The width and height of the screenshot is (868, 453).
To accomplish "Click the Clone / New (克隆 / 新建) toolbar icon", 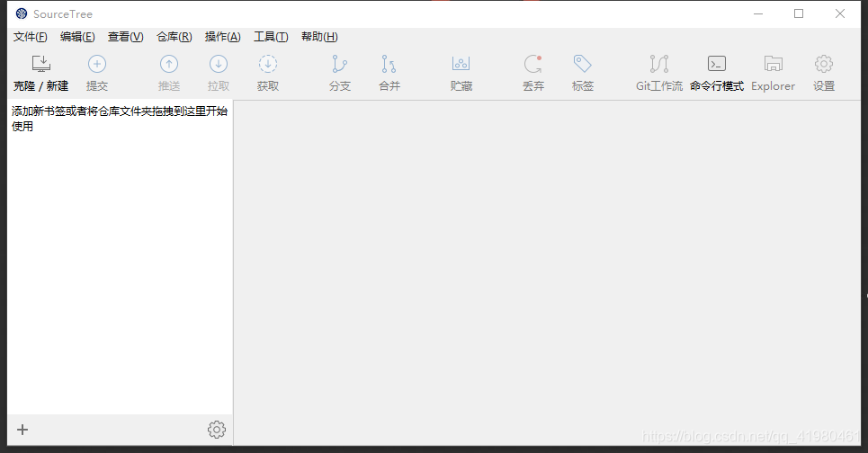I will click(41, 64).
